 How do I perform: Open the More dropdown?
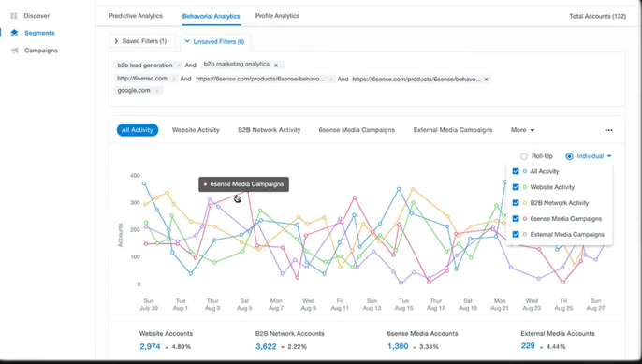tap(522, 130)
